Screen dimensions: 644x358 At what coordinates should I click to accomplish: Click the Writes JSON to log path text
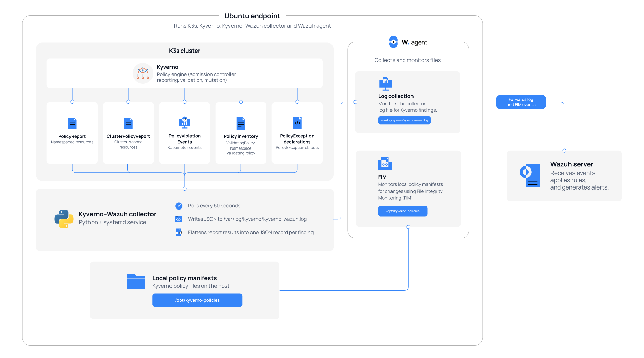tap(247, 219)
